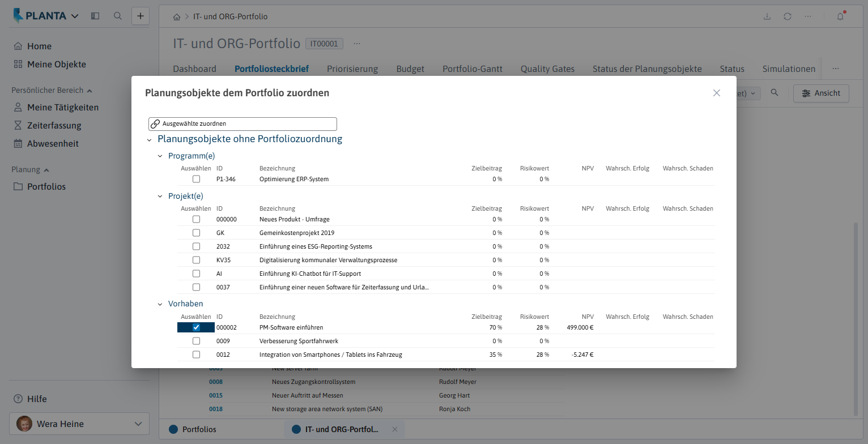Close the IT- und ORG-Portfol... bottom tab
This screenshot has width=868, height=444.
(x=395, y=429)
